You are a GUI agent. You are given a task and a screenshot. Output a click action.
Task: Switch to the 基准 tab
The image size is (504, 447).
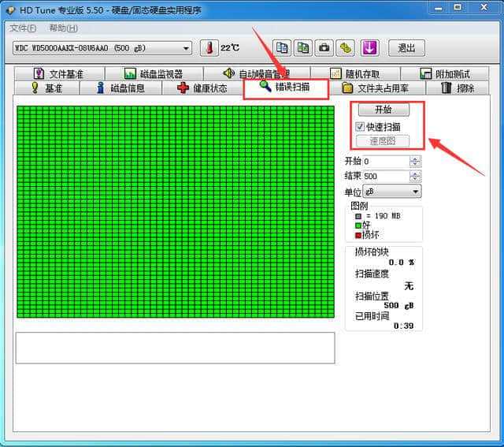47,88
